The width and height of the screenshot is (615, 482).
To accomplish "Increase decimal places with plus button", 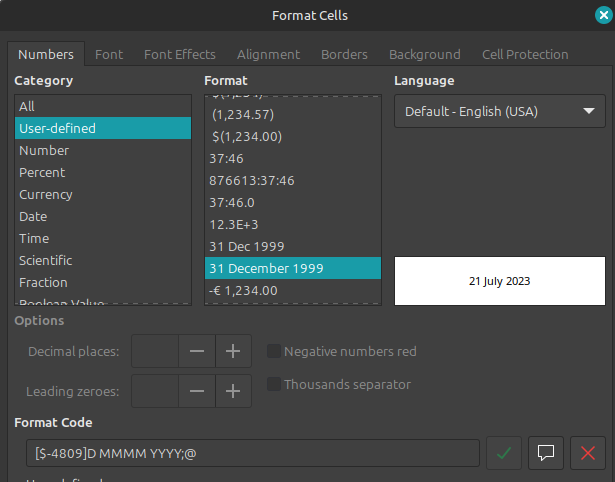I will coord(233,351).
